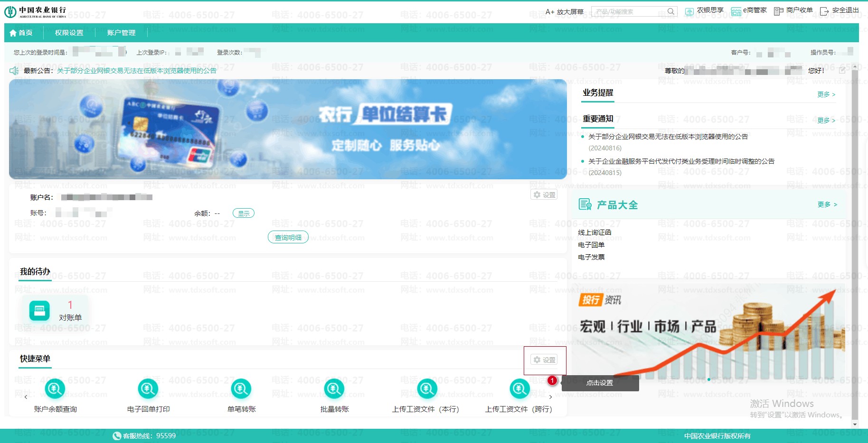Select the 单笔转账 quick menu icon
Viewport: 868px width, 443px height.
pos(241,389)
